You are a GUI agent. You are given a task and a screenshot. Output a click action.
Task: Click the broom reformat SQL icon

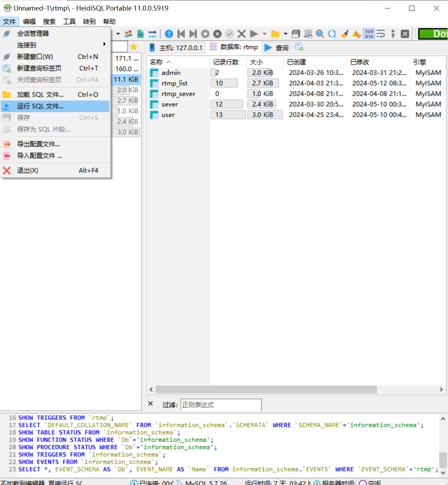coord(344,34)
